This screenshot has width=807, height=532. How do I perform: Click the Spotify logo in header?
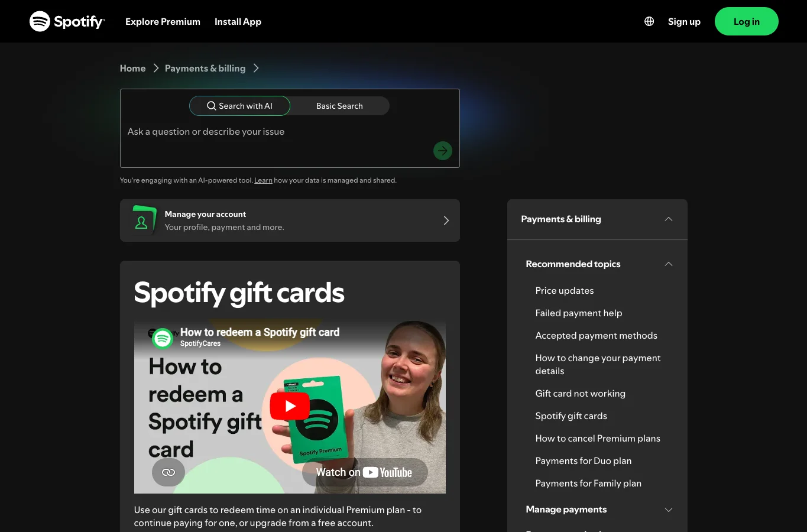pos(67,21)
